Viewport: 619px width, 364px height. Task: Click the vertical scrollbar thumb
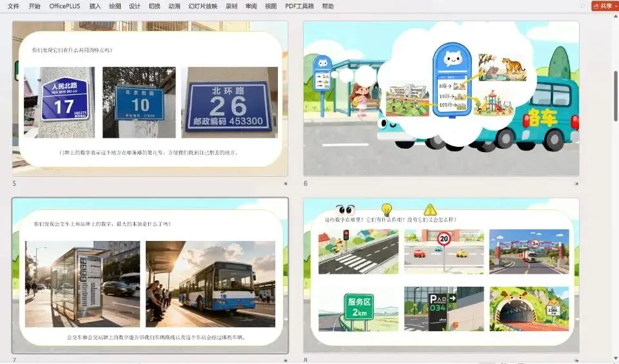click(x=615, y=96)
